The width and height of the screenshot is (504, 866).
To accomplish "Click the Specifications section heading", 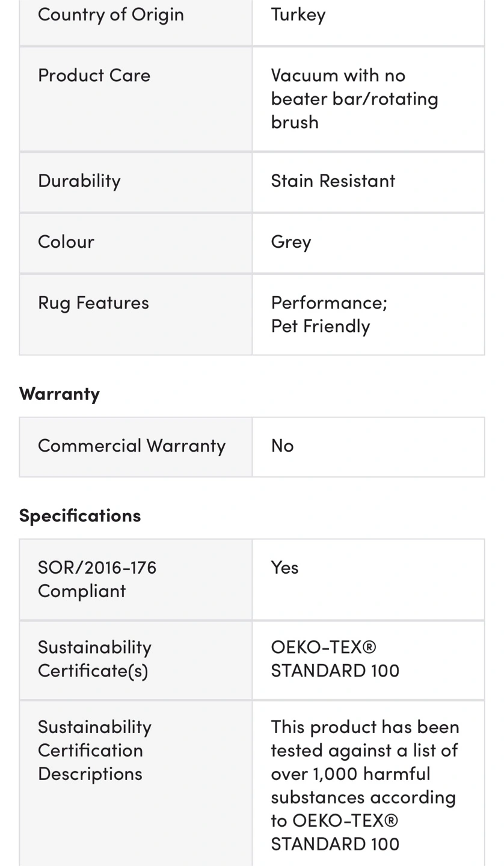I will pyautogui.click(x=79, y=515).
